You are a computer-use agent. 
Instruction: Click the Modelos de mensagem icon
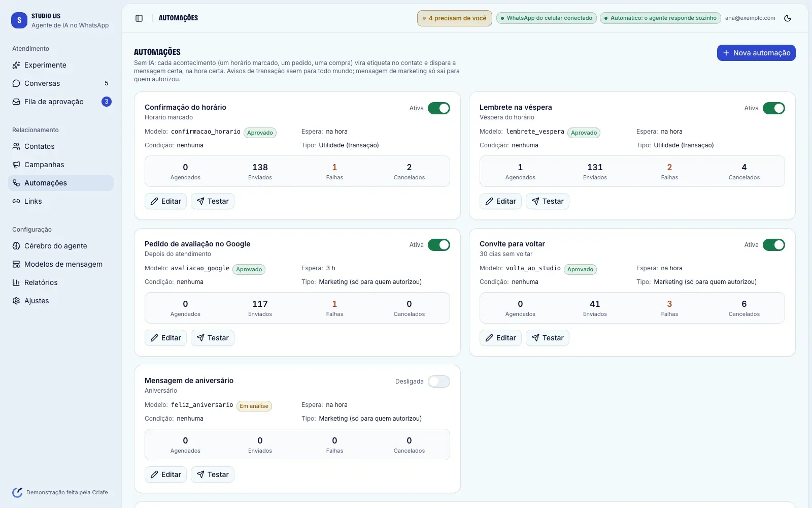16,264
